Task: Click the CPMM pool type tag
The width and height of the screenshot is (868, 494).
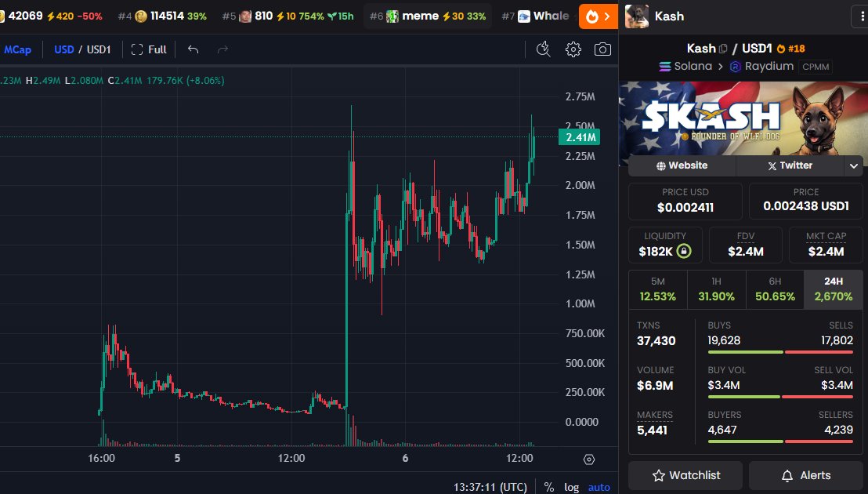Action: tap(816, 67)
